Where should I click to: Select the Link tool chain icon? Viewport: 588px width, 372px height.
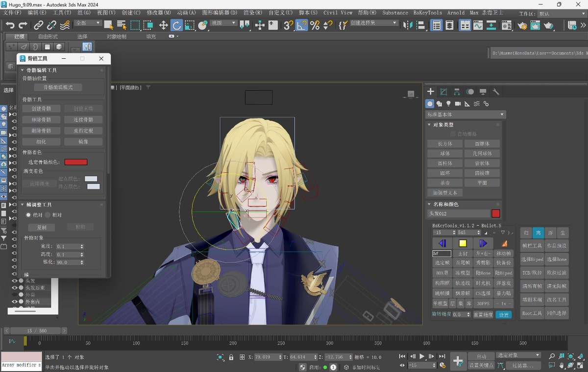[x=39, y=25]
